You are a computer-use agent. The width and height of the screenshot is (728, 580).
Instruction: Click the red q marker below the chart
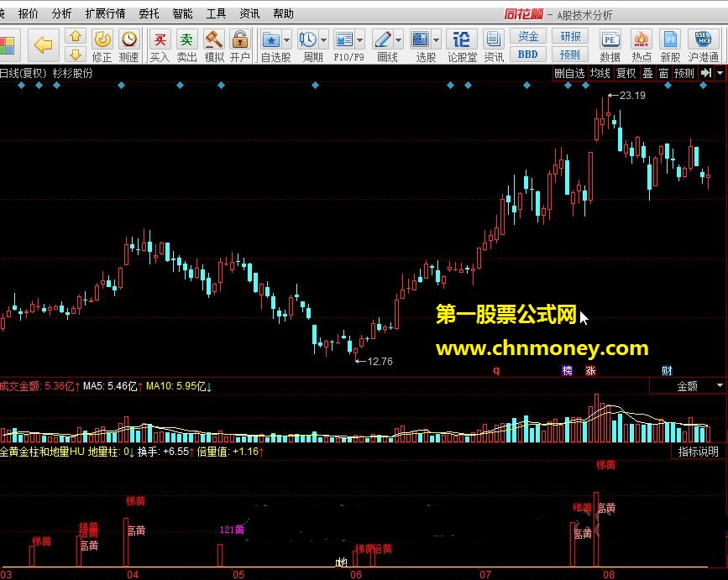[x=496, y=370]
